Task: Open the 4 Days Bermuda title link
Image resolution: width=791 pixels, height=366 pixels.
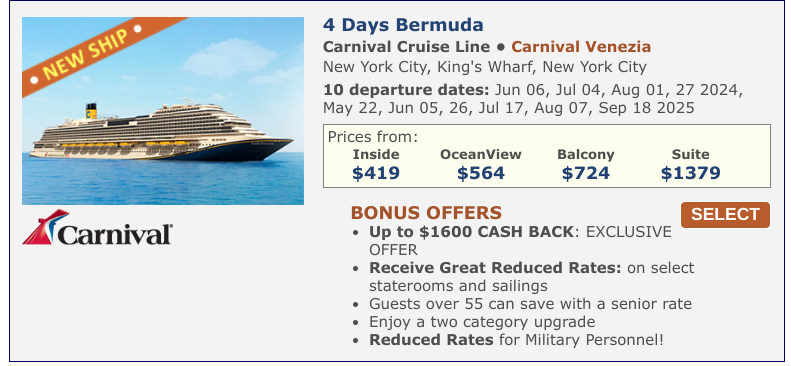Action: click(x=403, y=25)
